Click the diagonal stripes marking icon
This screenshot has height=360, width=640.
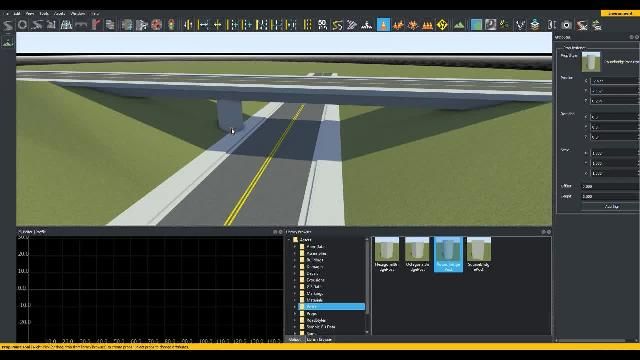click(352, 25)
